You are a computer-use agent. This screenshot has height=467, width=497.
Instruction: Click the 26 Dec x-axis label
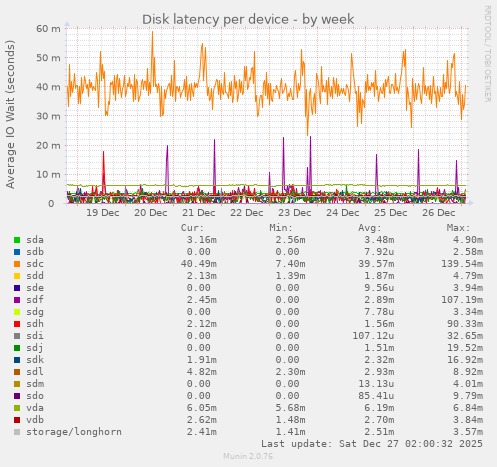[x=439, y=213]
